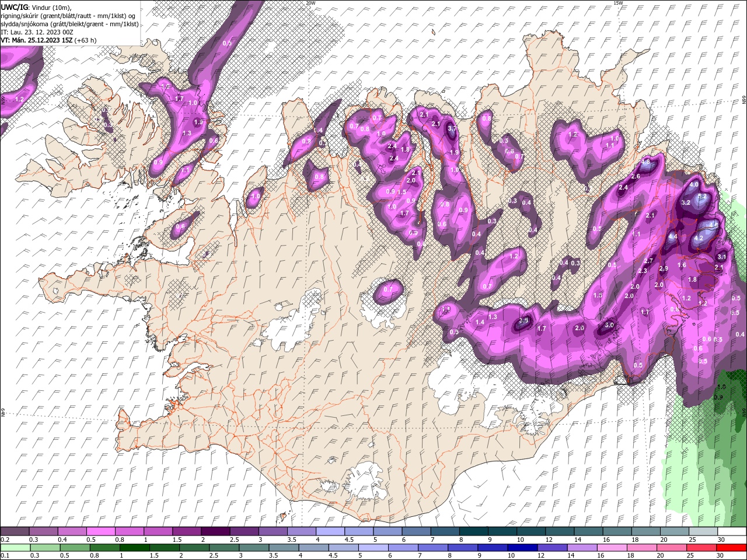This screenshot has width=747, height=560.
Task: Click the 30 label on upper legend scale
Action: [x=721, y=540]
